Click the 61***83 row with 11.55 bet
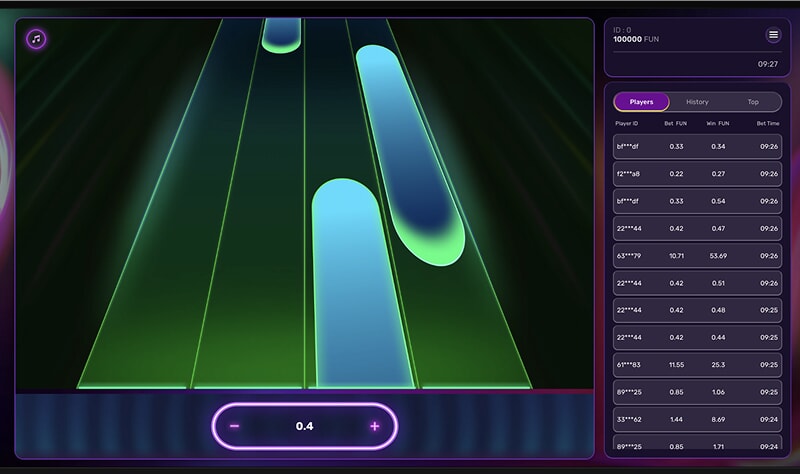This screenshot has height=474, width=800. (x=697, y=365)
